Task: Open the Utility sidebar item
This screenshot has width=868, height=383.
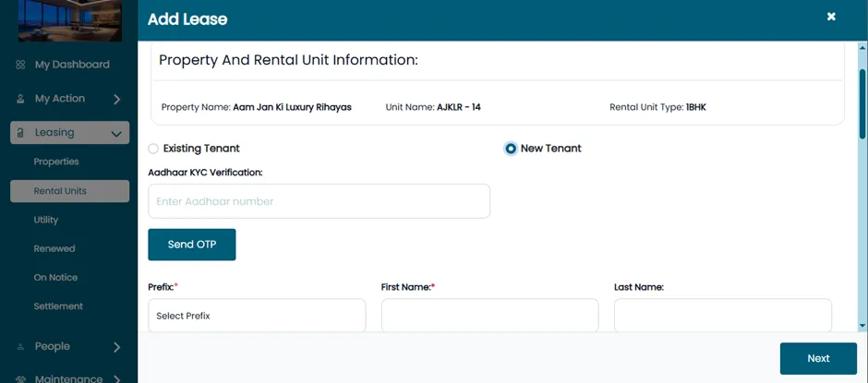Action: point(45,220)
